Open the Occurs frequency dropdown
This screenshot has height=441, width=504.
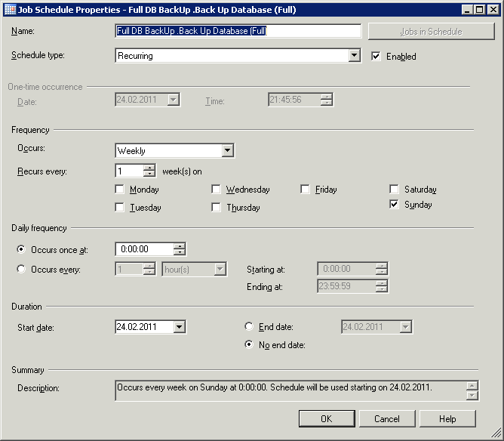pos(227,150)
